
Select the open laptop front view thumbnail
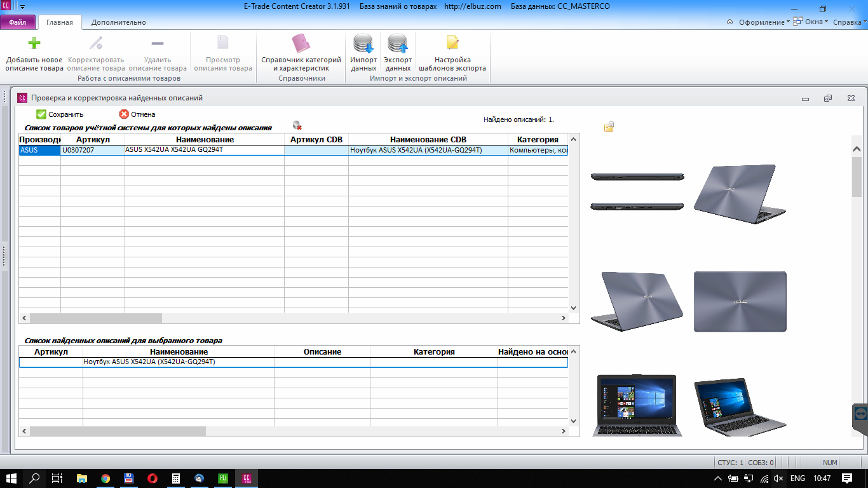(637, 405)
